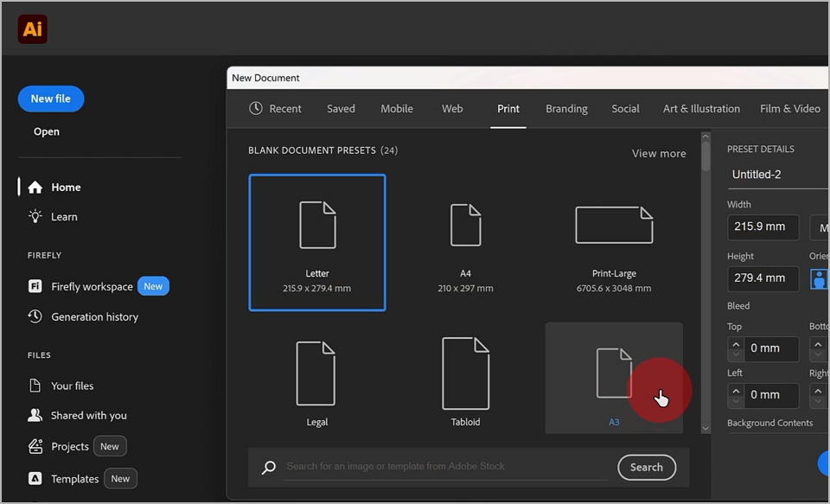Open Your files
Image resolution: width=830 pixels, height=504 pixels.
pos(72,386)
